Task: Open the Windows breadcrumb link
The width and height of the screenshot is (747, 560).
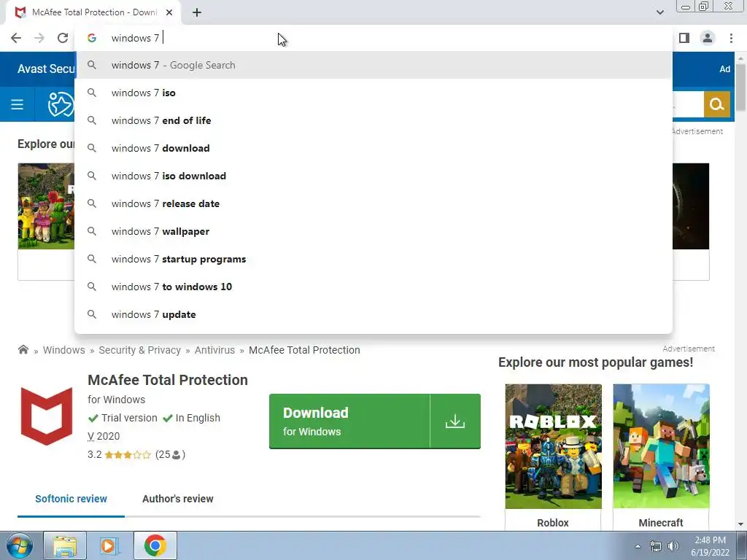Action: pos(64,350)
